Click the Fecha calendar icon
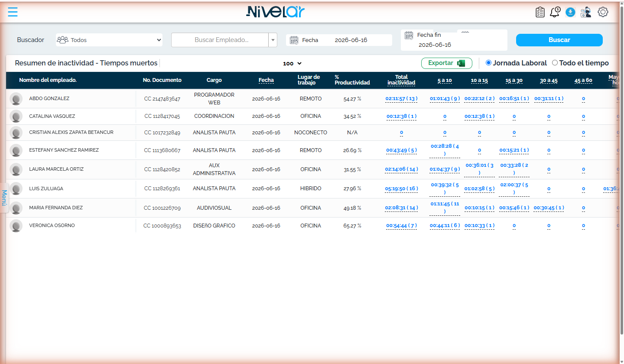 (x=294, y=40)
